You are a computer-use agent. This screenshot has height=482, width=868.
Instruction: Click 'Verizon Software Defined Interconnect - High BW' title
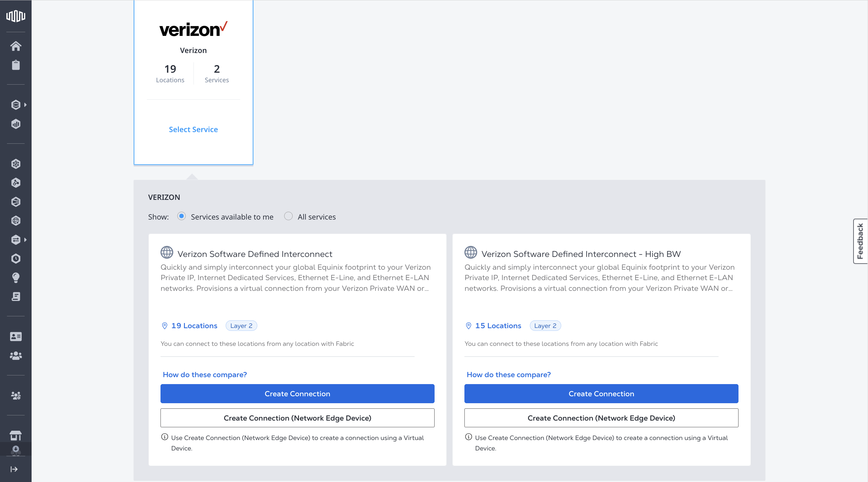[x=581, y=254]
